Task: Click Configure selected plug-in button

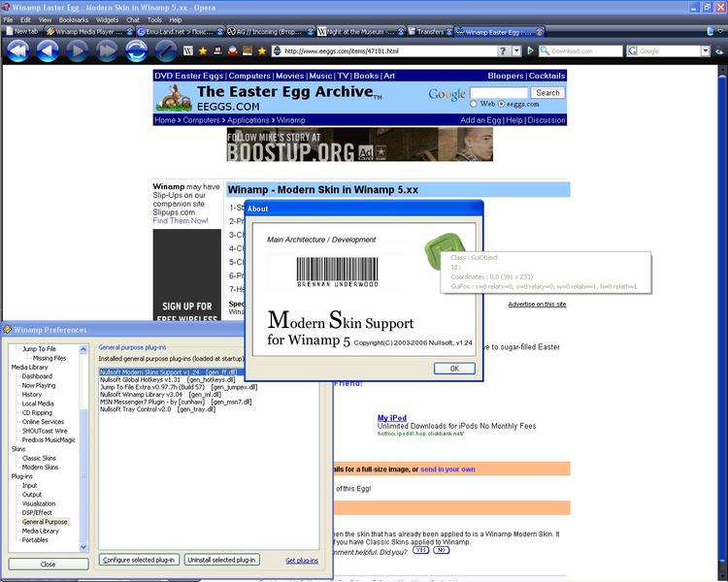Action: click(138, 560)
